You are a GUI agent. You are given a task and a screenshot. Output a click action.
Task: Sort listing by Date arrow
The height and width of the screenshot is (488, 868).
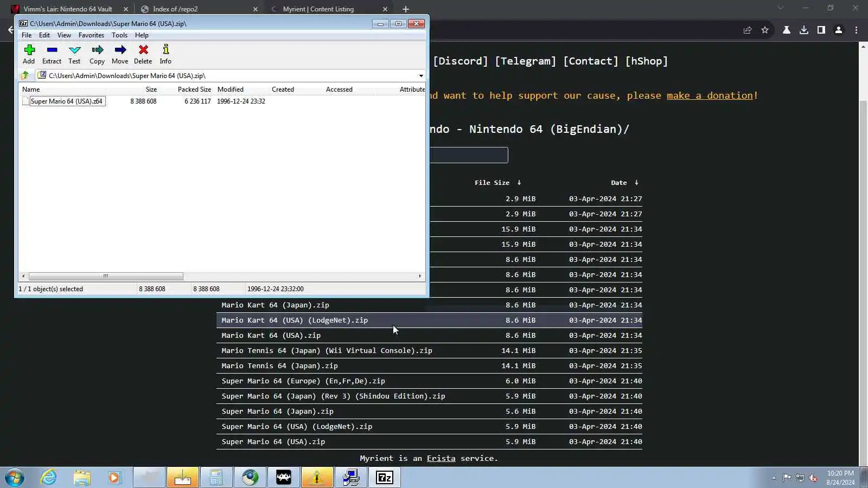tap(636, 183)
